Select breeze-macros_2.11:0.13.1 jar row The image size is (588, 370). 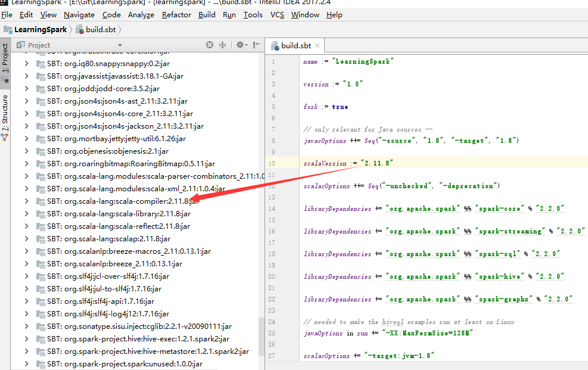pos(135,251)
